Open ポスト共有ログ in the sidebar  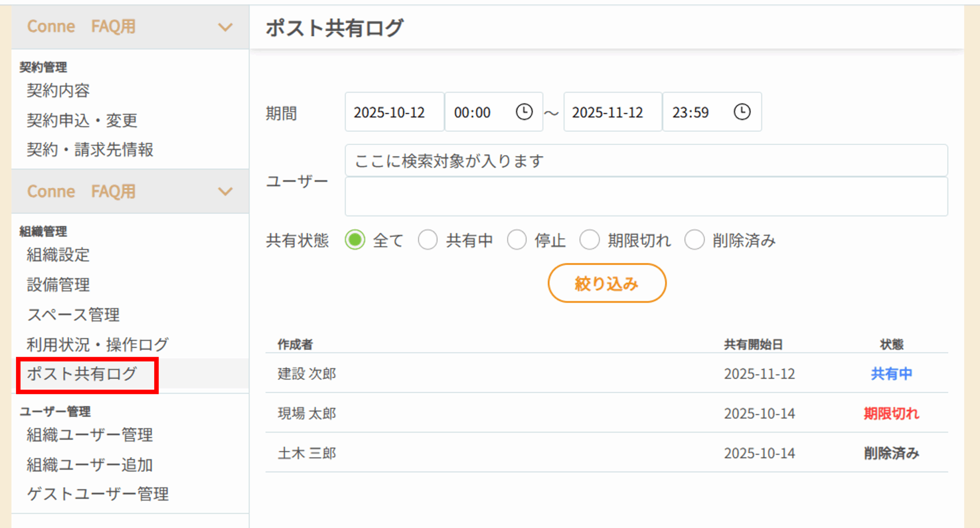tap(82, 374)
